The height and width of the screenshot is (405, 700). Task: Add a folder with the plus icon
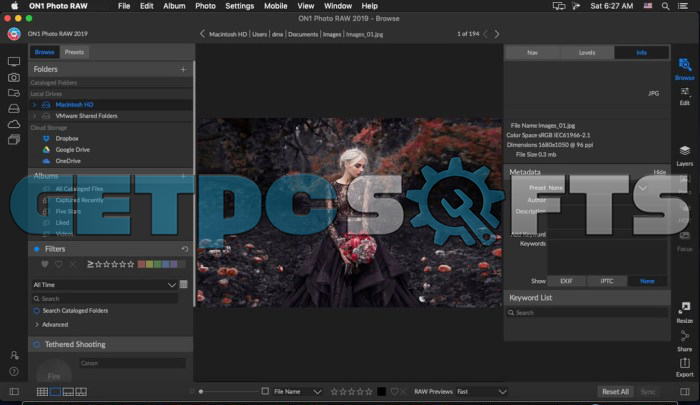[183, 69]
